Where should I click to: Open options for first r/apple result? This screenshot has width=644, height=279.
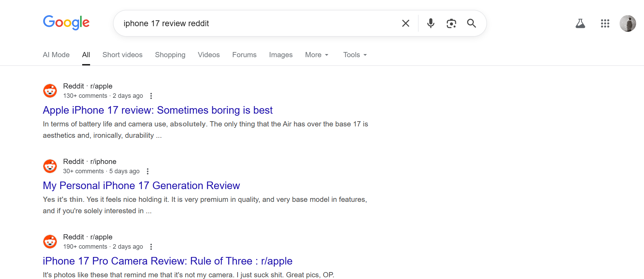(151, 96)
